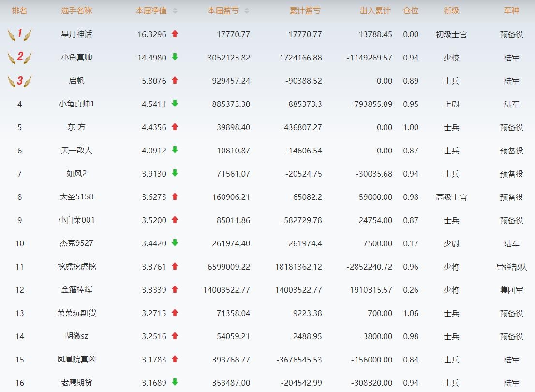Viewport: 535px width, 392px height.
Task: Click red up arrow beside 3.2516
Action: tap(175, 336)
